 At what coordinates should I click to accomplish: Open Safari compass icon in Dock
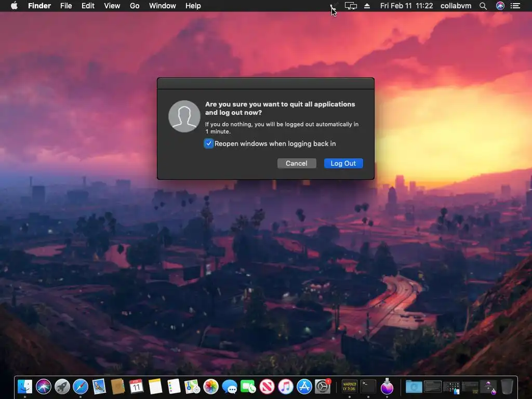tap(81, 387)
